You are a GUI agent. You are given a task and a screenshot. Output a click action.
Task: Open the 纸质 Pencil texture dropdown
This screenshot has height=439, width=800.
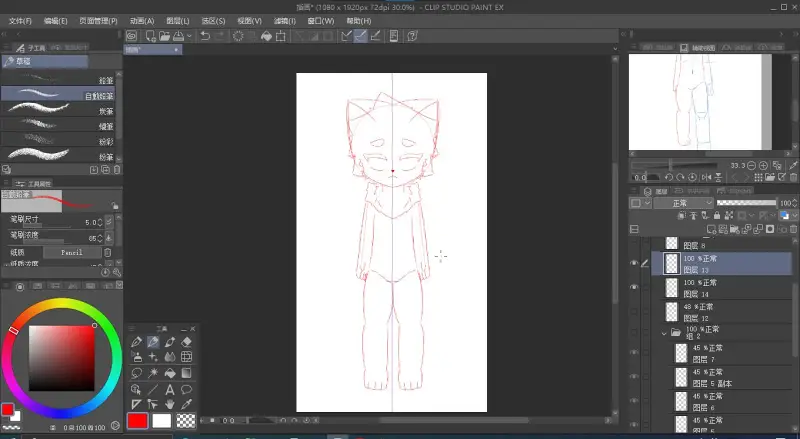(x=71, y=252)
